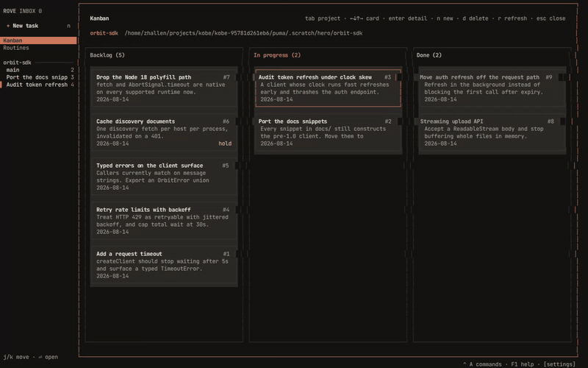Open card Add a request timeout
The image size is (588, 368).
click(x=164, y=265)
